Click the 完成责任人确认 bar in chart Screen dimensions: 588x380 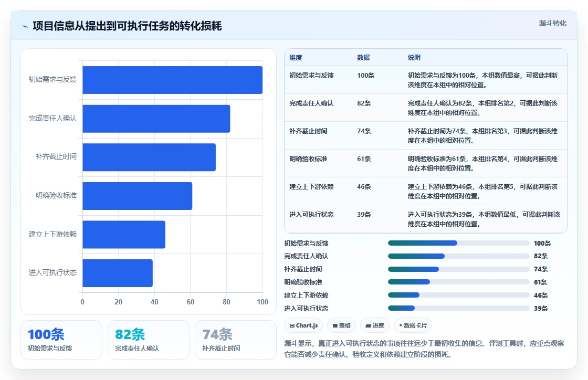pyautogui.click(x=156, y=119)
